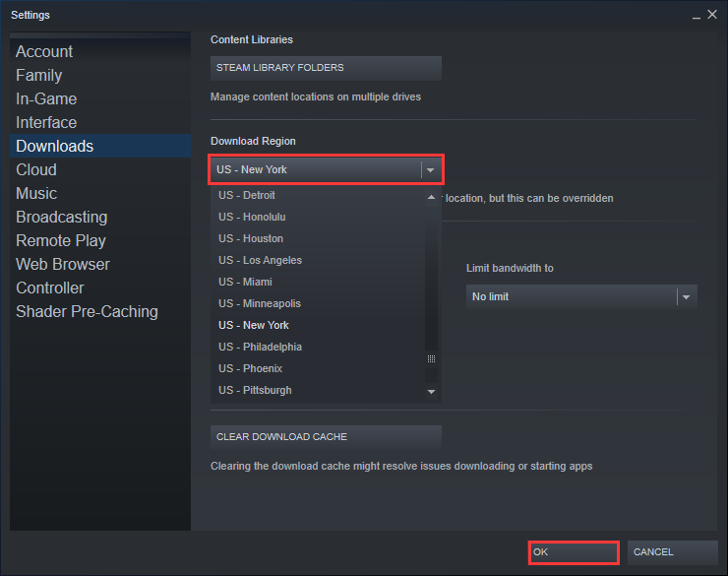Pick US - Minneapolis download region
728x576 pixels.
click(x=318, y=304)
